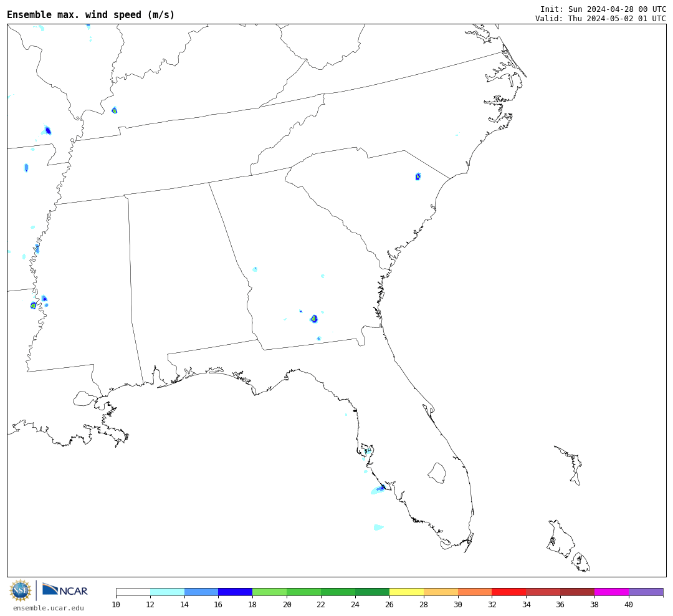
Task: Select the orange 30-32 colorbar segment
Action: [x=475, y=592]
